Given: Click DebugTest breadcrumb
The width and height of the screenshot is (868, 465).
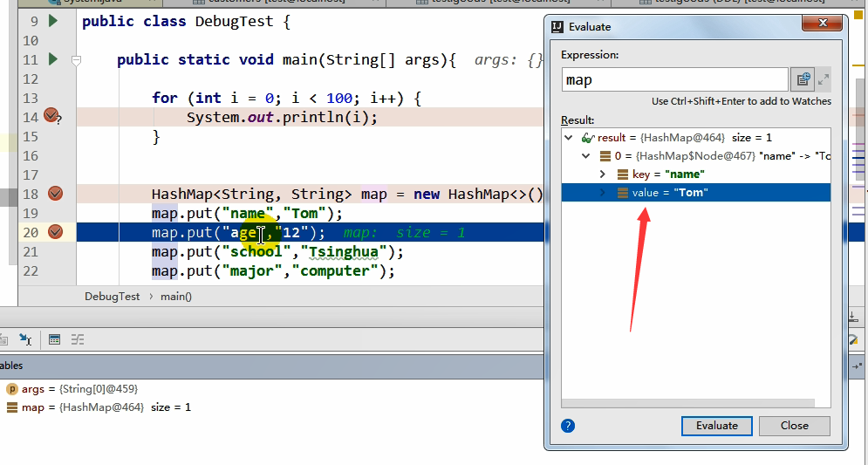Looking at the screenshot, I should tap(112, 296).
